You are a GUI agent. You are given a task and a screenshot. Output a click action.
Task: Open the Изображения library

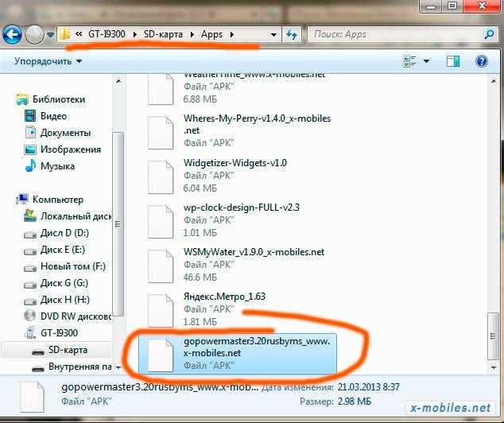(71, 149)
